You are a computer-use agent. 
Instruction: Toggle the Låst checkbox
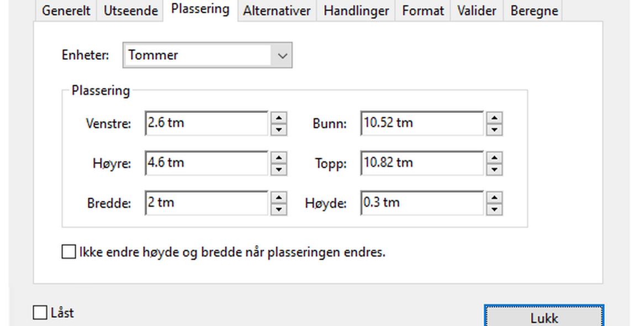click(40, 313)
